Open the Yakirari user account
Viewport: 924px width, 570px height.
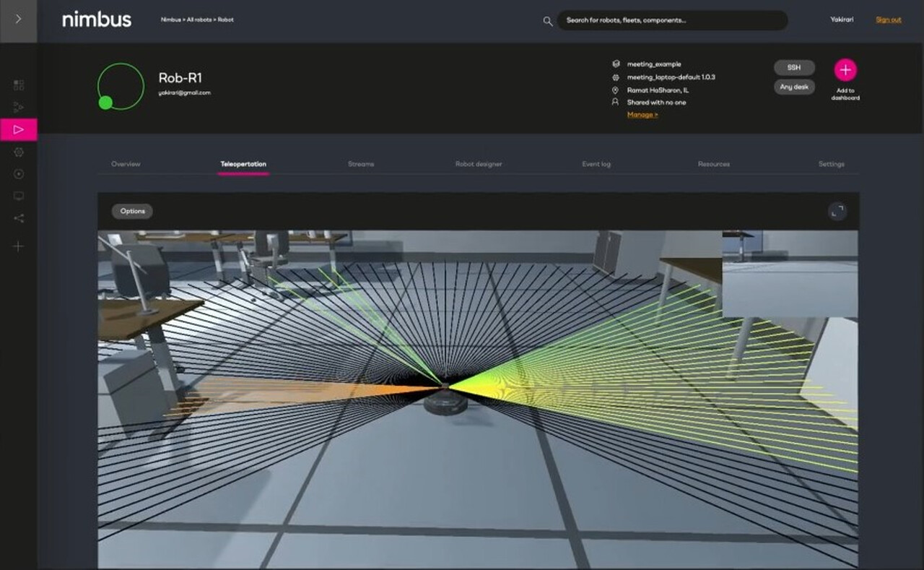[x=842, y=20]
